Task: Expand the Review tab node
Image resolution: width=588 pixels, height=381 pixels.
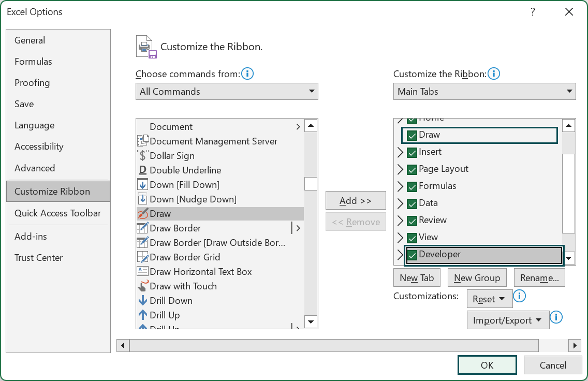Action: click(400, 221)
